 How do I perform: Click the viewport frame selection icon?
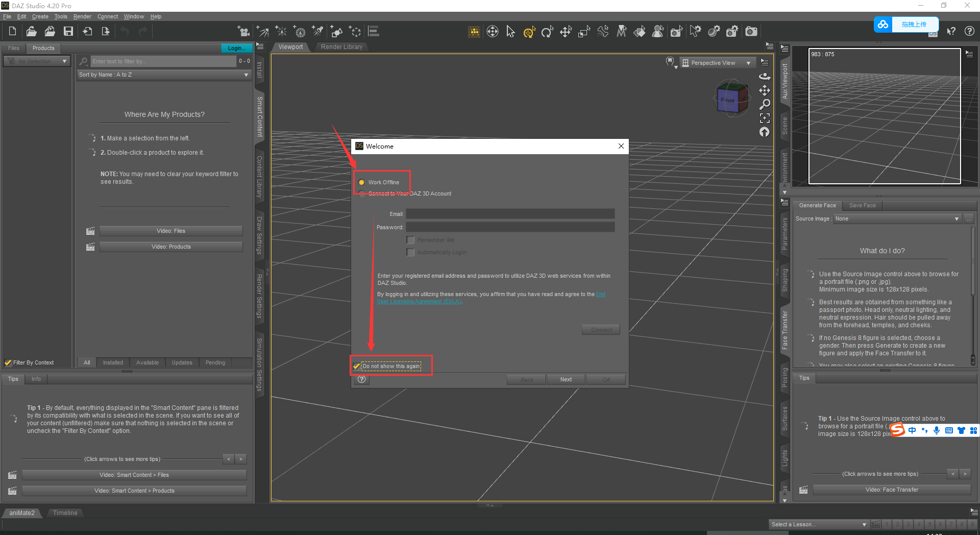pyautogui.click(x=764, y=118)
